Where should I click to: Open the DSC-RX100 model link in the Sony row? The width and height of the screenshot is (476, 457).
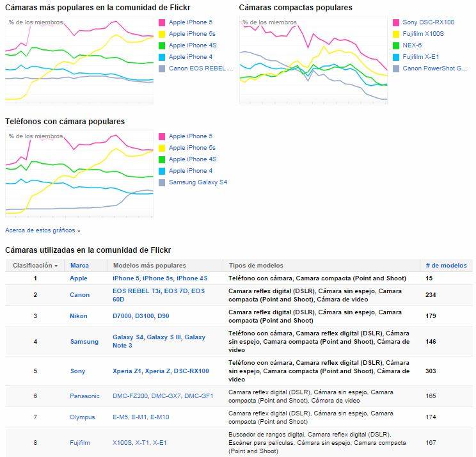[191, 371]
